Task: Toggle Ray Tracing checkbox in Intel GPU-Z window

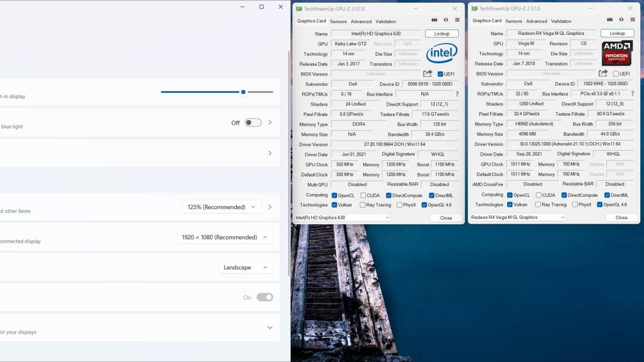Action: [363, 205]
